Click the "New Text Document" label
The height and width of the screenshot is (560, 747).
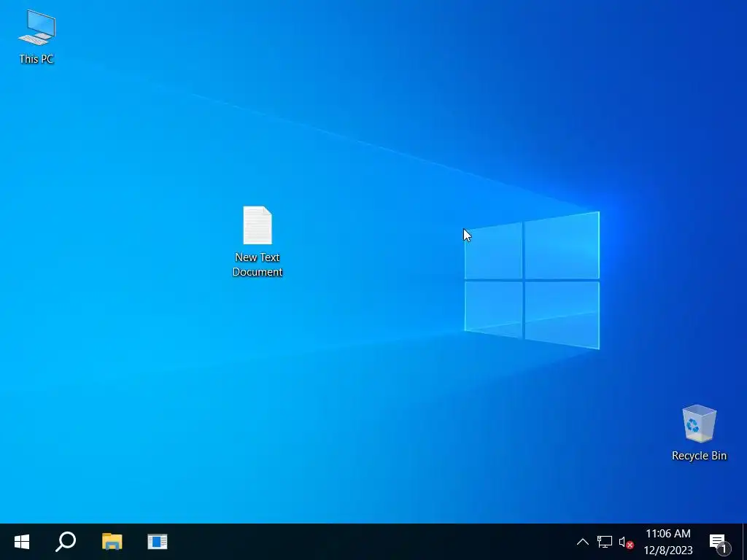tap(258, 264)
